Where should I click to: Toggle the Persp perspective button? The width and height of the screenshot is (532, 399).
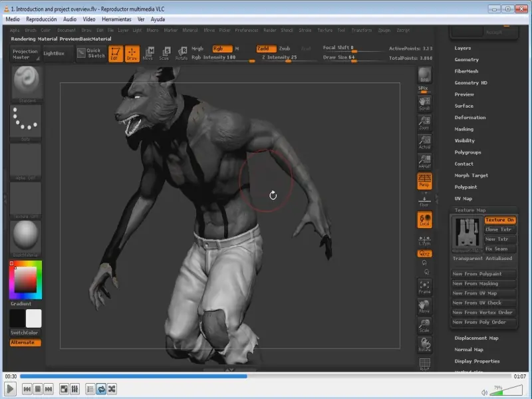tap(424, 181)
